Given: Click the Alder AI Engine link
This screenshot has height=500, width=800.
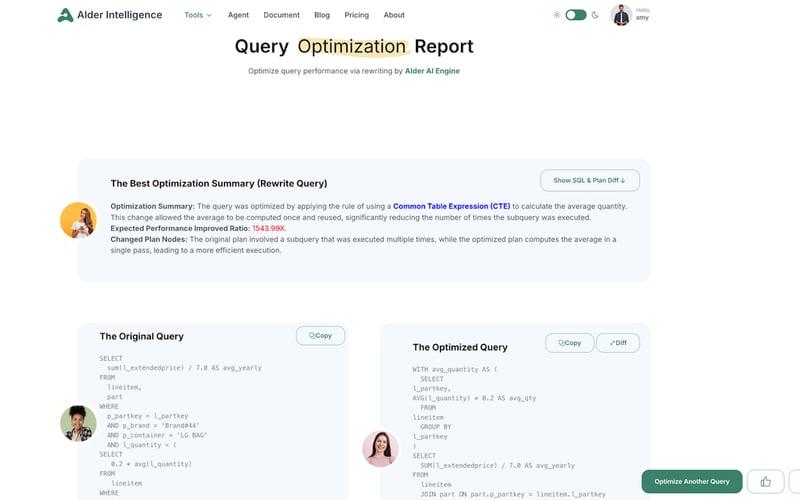Looking at the screenshot, I should [432, 71].
